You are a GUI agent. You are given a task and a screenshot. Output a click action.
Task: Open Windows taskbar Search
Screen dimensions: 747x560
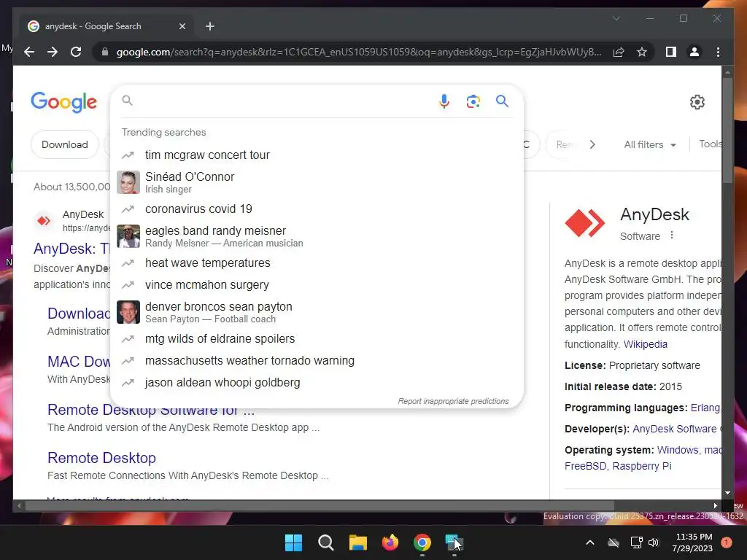[326, 542]
